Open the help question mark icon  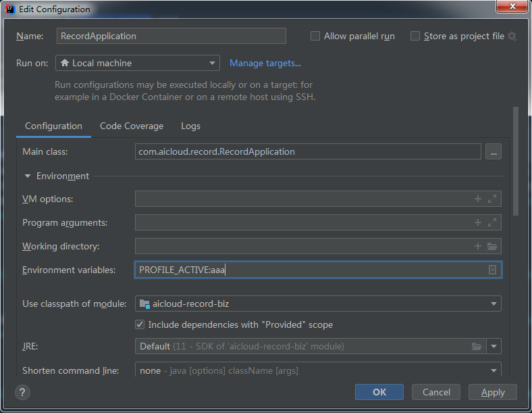[22, 392]
